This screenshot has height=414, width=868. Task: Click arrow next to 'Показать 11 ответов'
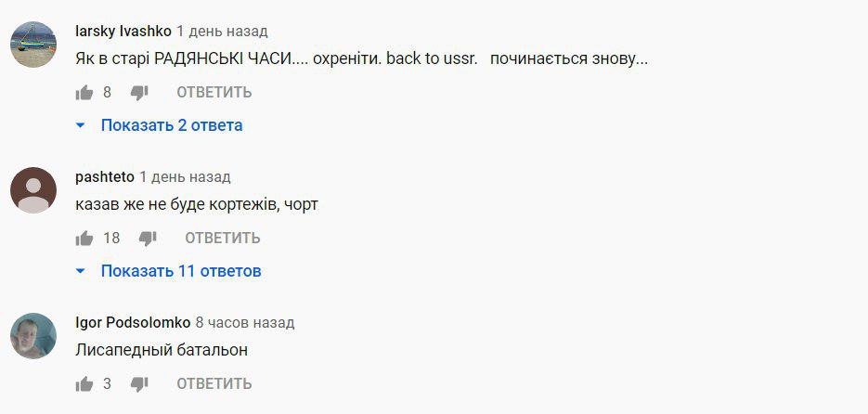click(81, 271)
